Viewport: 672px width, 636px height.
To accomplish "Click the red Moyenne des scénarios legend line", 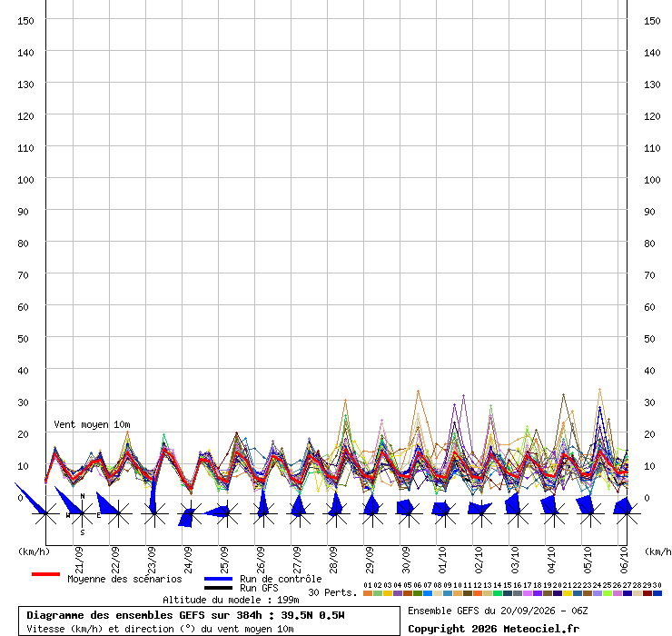I will (45, 574).
